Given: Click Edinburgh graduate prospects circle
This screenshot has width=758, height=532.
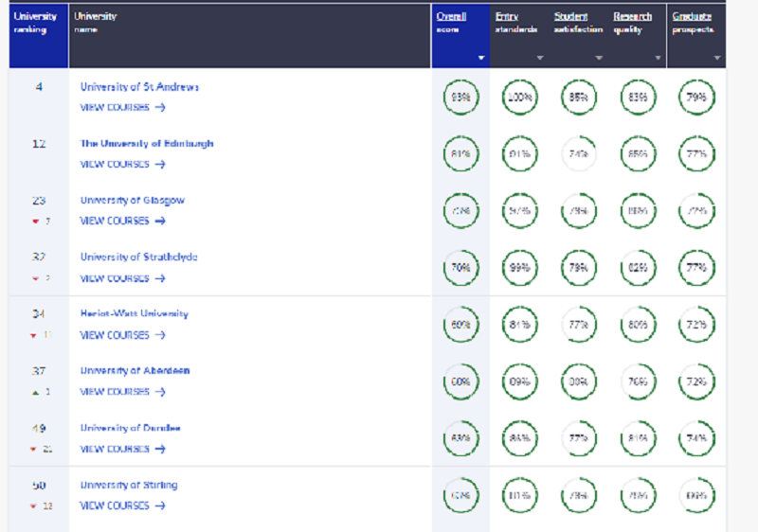Looking at the screenshot, I should click(696, 154).
